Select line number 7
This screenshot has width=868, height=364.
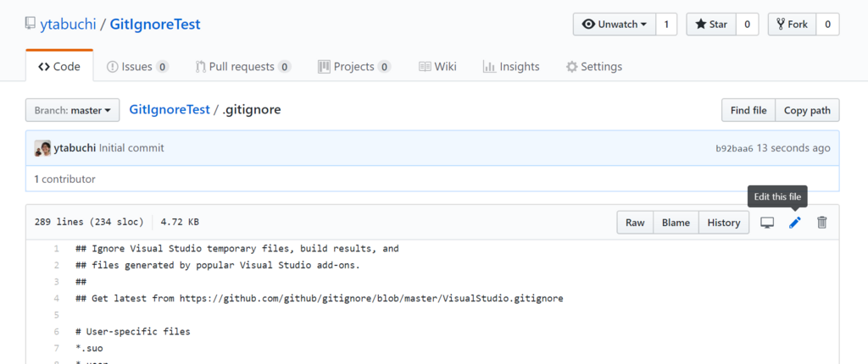tap(57, 349)
